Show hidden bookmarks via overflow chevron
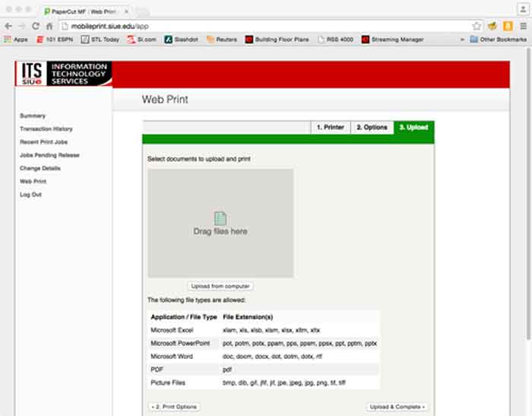Screen dimensions: 532x416 point(462,39)
